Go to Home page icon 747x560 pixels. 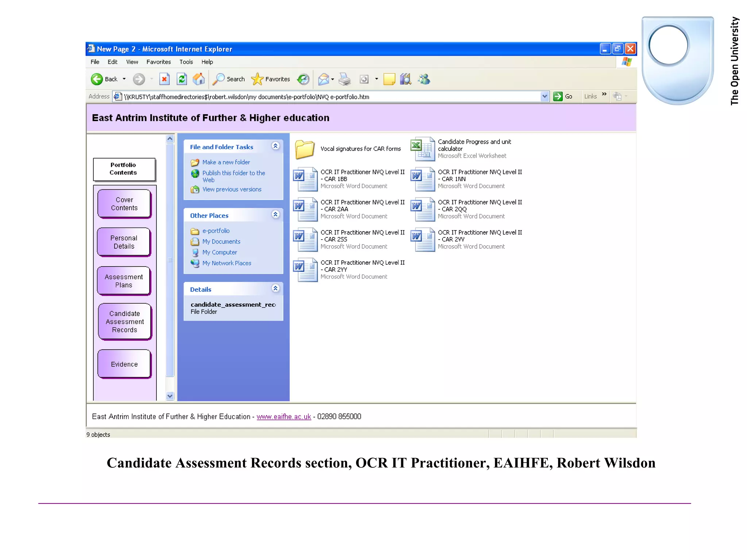[x=199, y=79]
